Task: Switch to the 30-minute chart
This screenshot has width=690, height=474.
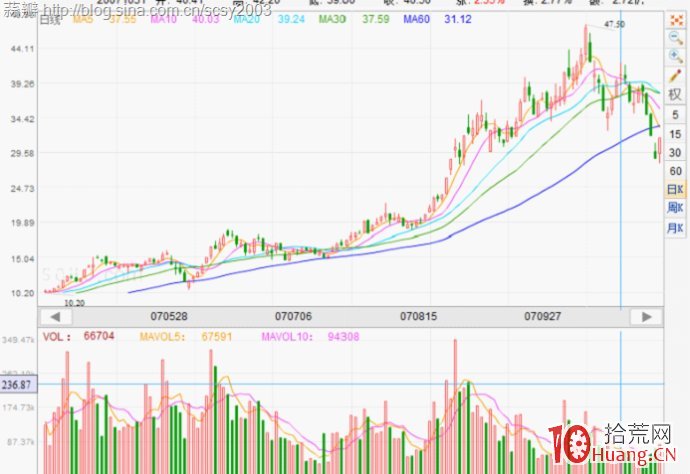Action: 675,152
